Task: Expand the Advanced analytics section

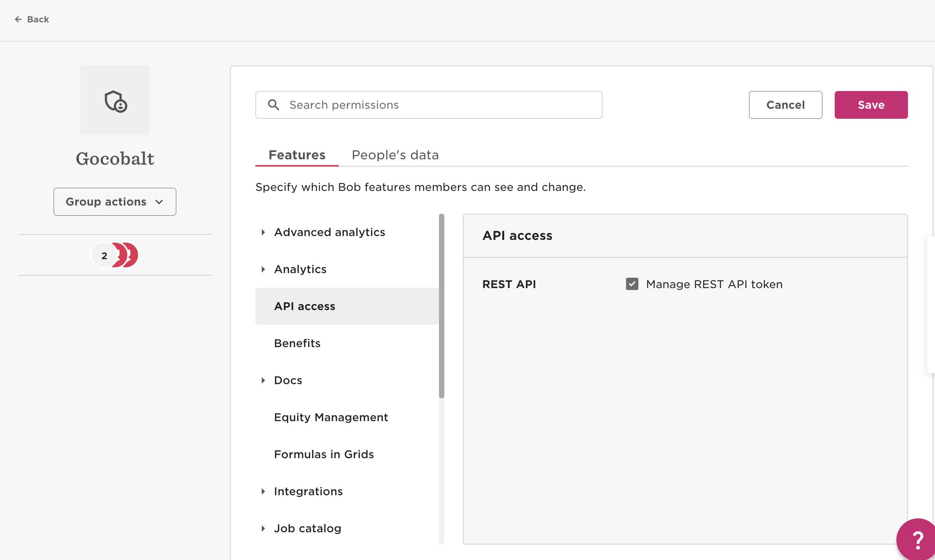Action: (x=263, y=232)
